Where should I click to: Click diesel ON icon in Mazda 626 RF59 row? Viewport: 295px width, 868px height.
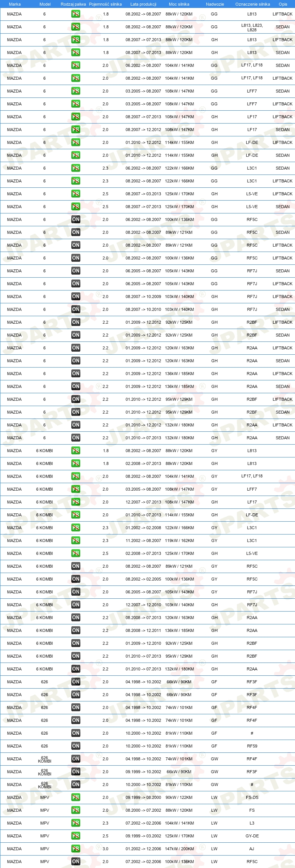(x=75, y=746)
